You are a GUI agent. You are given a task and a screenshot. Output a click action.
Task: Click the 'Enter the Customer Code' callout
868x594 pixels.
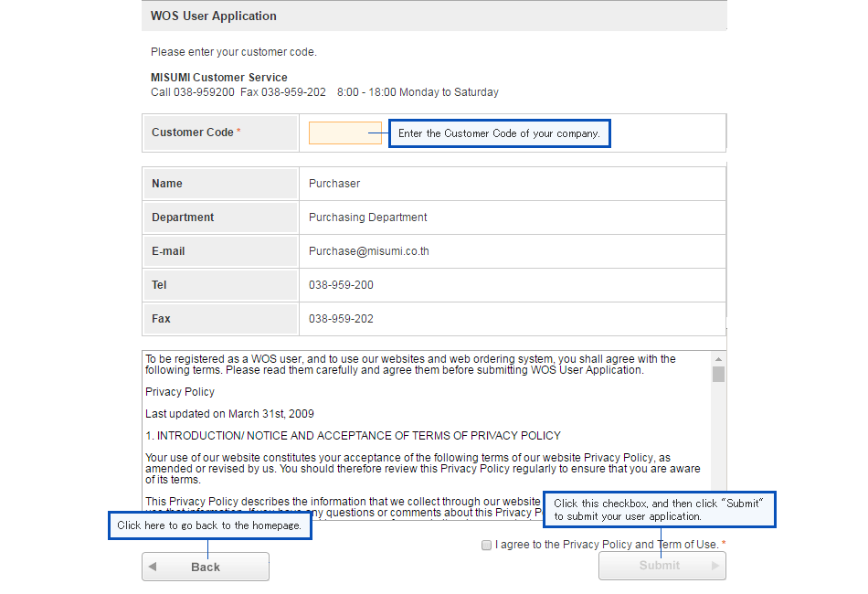tap(499, 133)
